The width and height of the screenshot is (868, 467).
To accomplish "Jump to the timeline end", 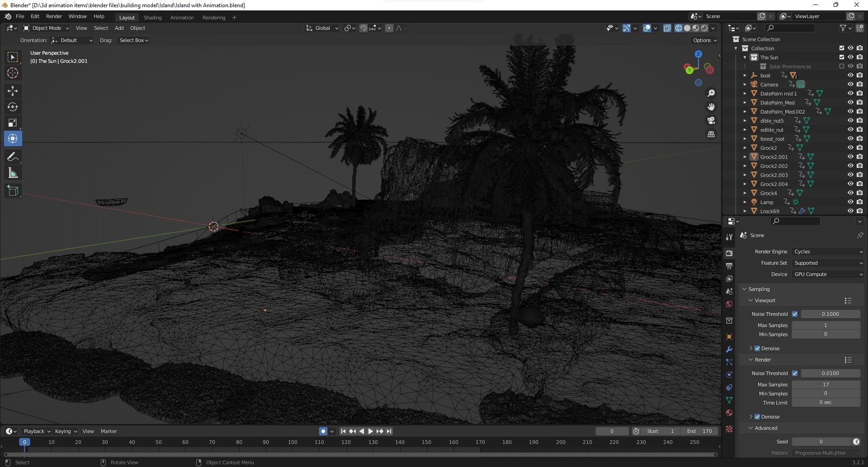I will (x=389, y=432).
